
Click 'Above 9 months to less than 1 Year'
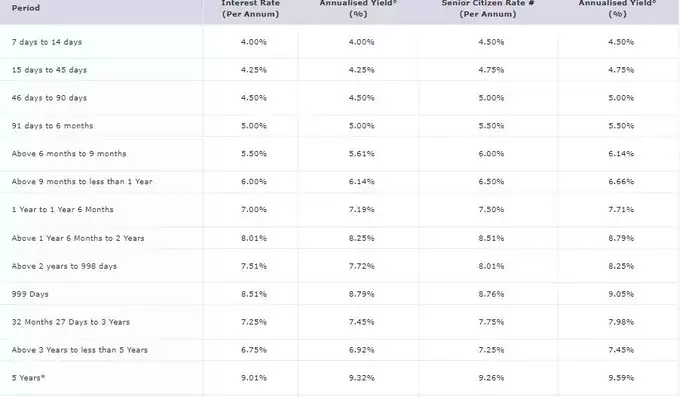[82, 181]
